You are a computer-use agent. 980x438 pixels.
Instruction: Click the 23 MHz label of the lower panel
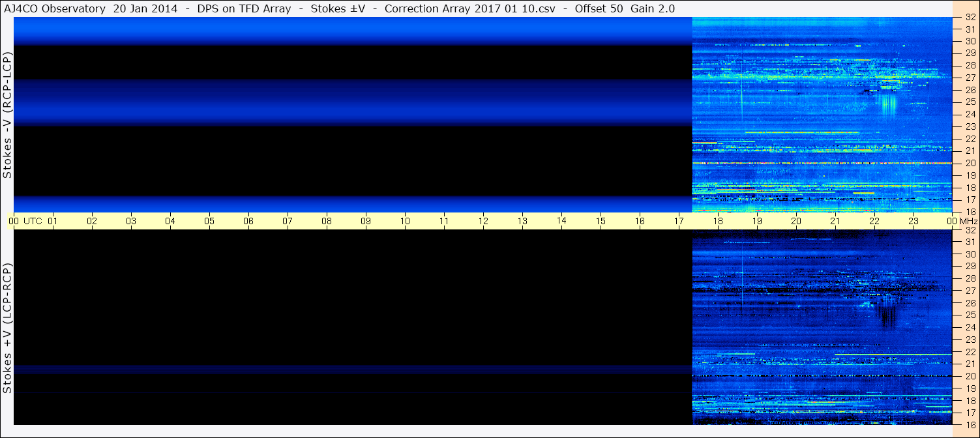(x=970, y=340)
